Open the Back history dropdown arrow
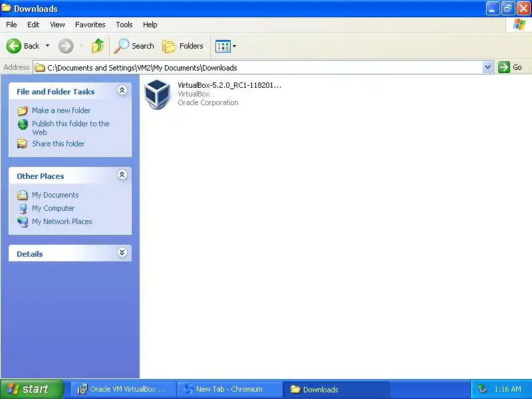532x399 pixels. coord(47,46)
